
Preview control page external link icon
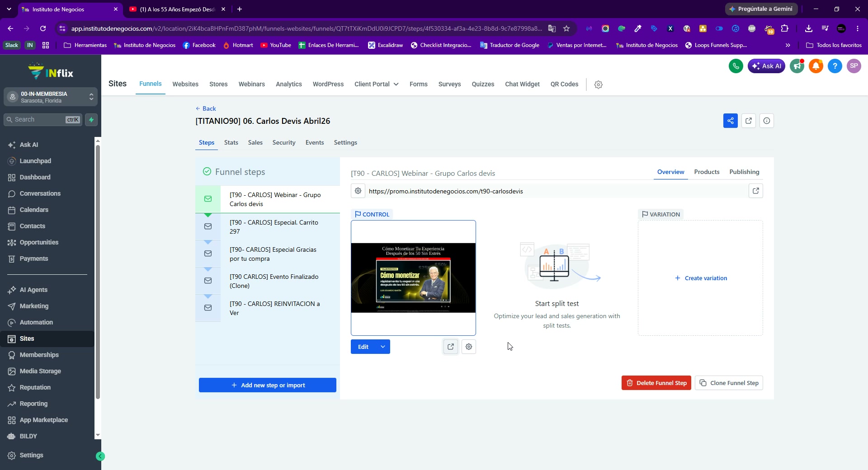451,347
